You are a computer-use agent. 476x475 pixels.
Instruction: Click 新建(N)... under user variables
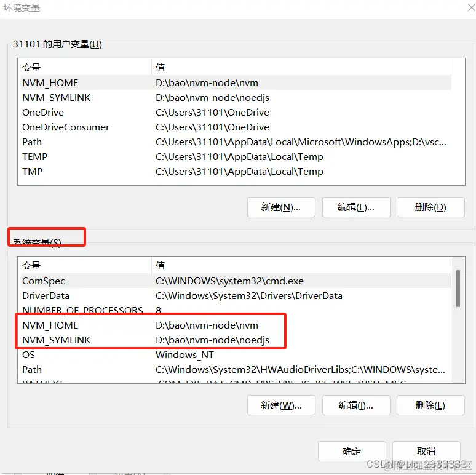(281, 207)
